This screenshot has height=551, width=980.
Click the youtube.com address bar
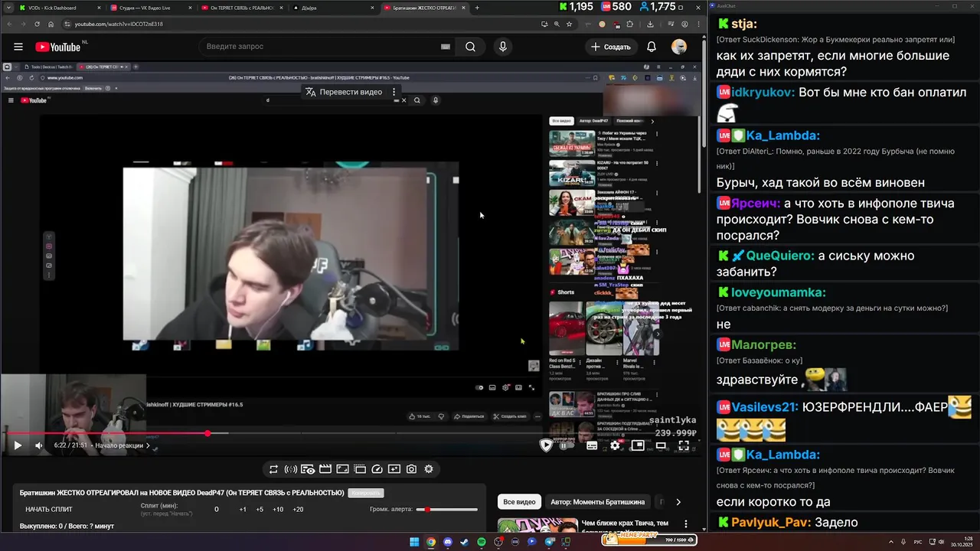click(x=299, y=24)
